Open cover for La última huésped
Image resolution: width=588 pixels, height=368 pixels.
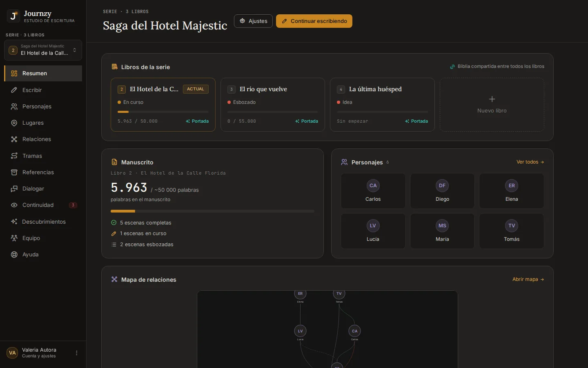pyautogui.click(x=416, y=121)
